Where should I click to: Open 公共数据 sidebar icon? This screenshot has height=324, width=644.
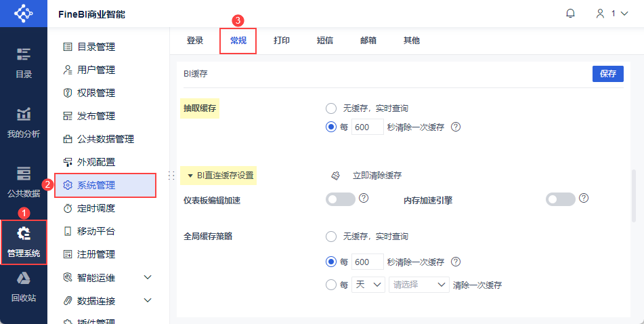click(x=24, y=174)
